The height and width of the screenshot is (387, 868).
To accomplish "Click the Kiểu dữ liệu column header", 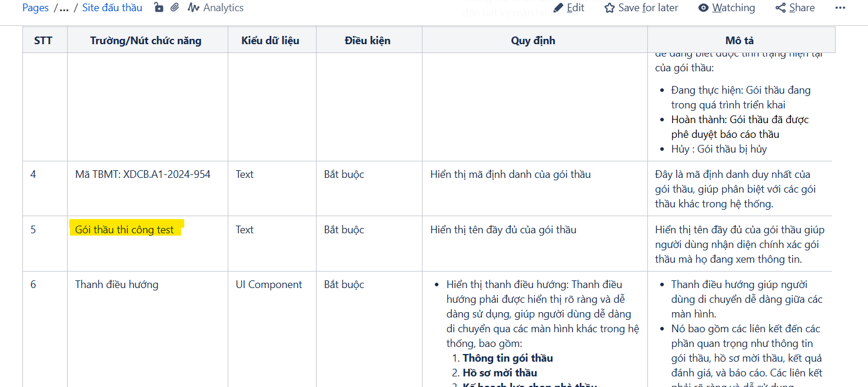I will [x=270, y=41].
